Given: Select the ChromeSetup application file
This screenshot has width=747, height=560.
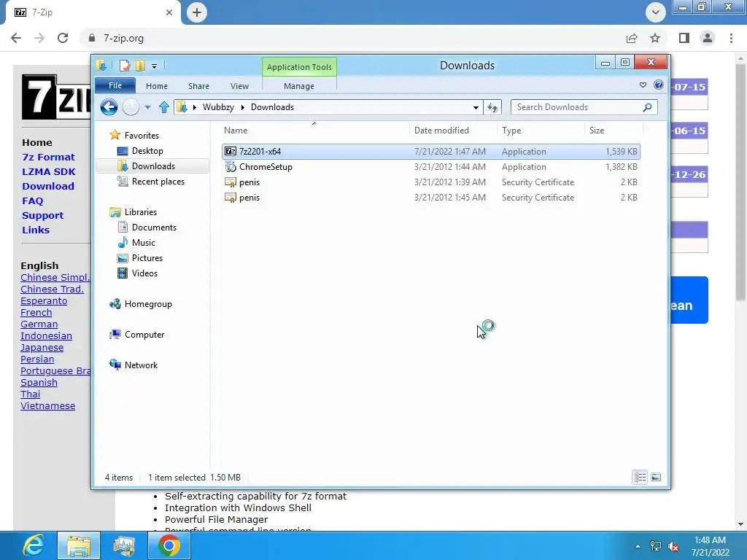Looking at the screenshot, I should tap(431, 167).
